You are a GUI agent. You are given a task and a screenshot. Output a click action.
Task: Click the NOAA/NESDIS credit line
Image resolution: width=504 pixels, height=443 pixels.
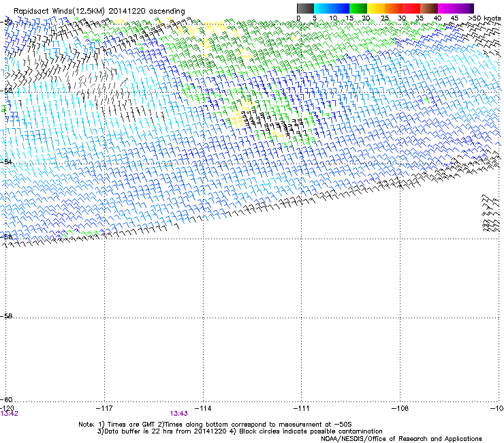401,439
